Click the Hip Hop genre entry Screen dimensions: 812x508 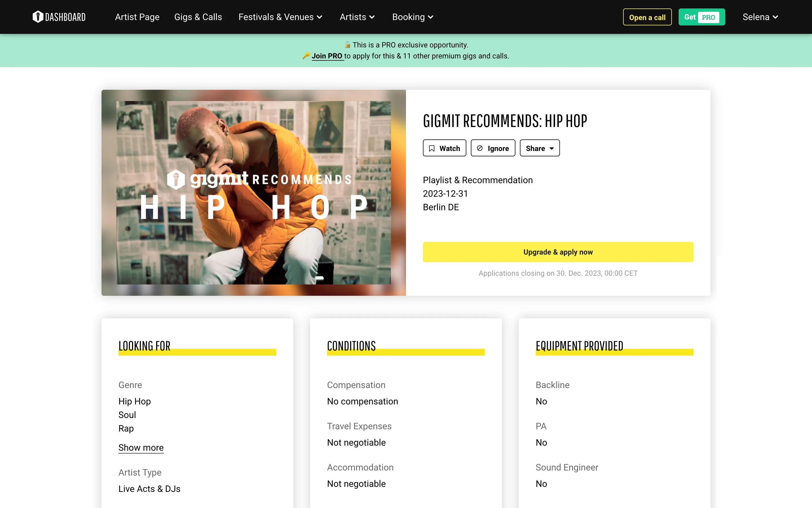pyautogui.click(x=134, y=401)
